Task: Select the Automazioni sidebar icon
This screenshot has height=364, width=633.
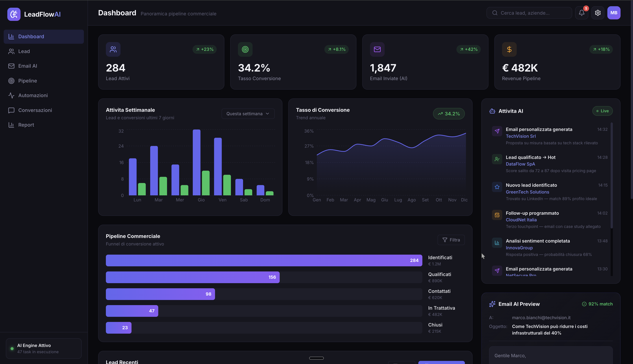Action: 11,95
